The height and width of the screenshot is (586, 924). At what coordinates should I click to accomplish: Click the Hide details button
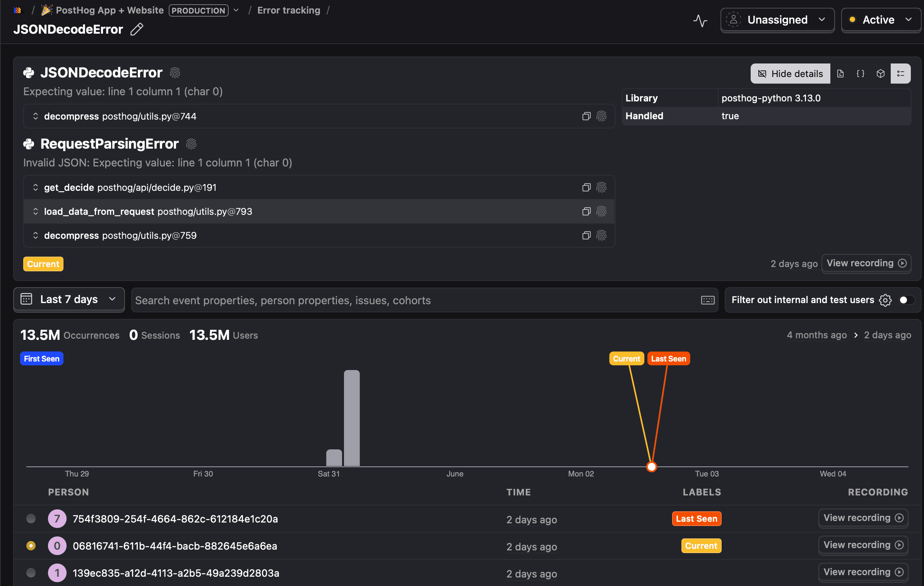coord(790,74)
